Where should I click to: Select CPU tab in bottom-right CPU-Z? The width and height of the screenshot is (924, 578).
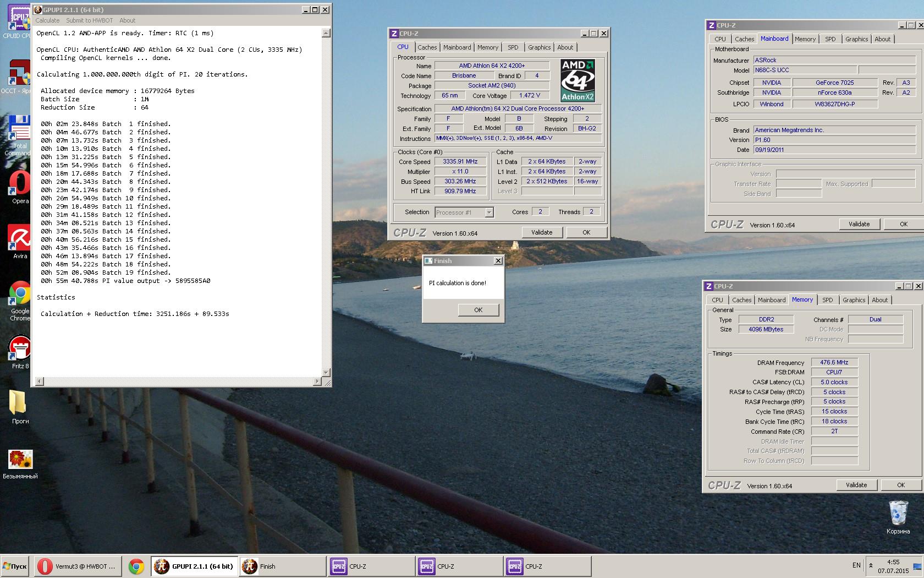pos(717,300)
